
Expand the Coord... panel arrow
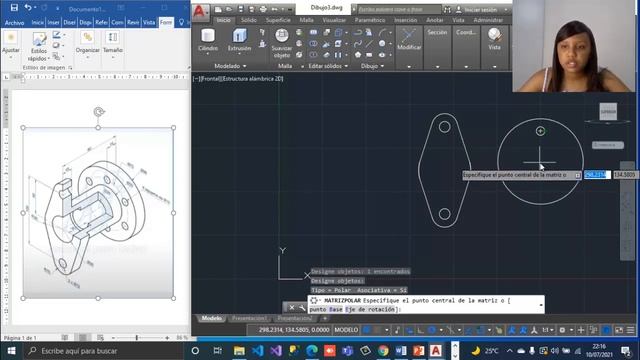tap(466, 67)
